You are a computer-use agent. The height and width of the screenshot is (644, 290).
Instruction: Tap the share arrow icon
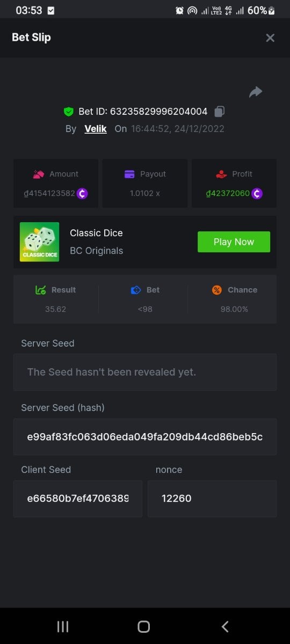(x=256, y=92)
